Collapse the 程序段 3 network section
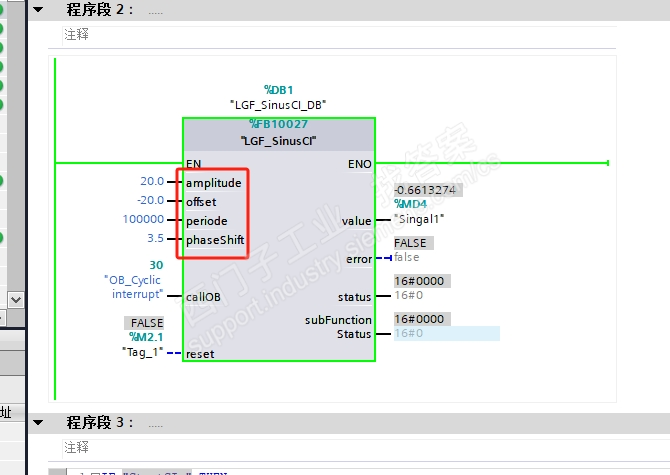This screenshot has width=670, height=475. (38, 422)
